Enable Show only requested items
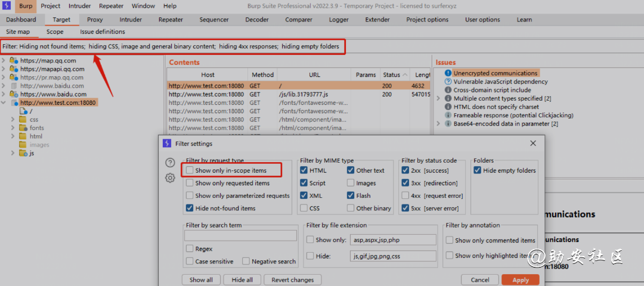 pyautogui.click(x=190, y=183)
